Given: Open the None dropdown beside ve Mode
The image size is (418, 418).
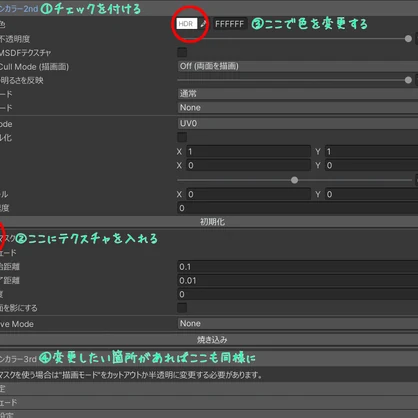Looking at the screenshot, I should pyautogui.click(x=297, y=324).
